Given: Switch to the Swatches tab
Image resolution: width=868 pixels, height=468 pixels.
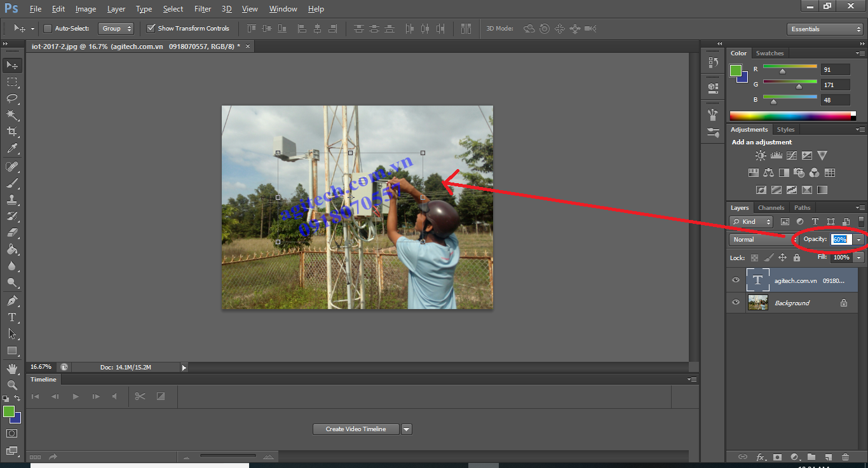Looking at the screenshot, I should [x=770, y=53].
